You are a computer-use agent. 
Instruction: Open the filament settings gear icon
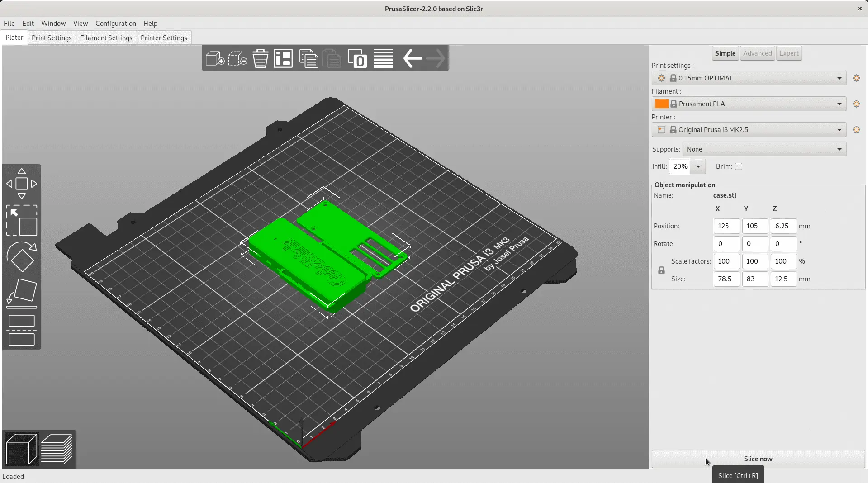click(x=856, y=104)
